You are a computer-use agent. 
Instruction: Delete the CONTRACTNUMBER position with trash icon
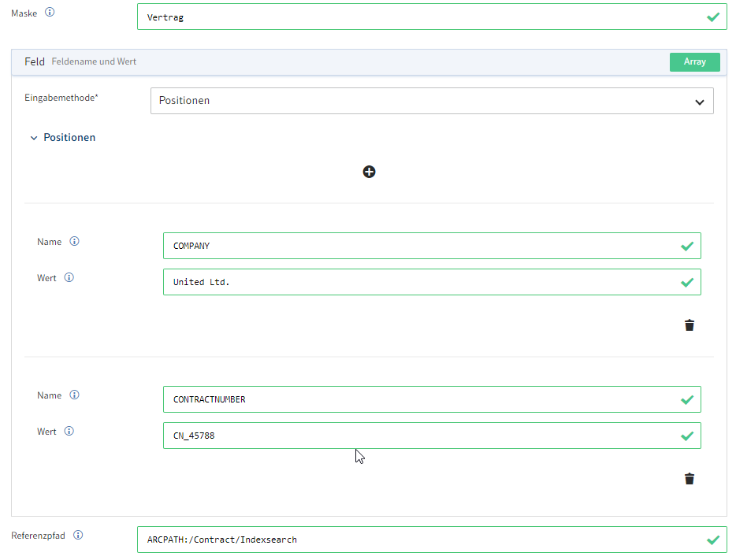[x=690, y=479]
